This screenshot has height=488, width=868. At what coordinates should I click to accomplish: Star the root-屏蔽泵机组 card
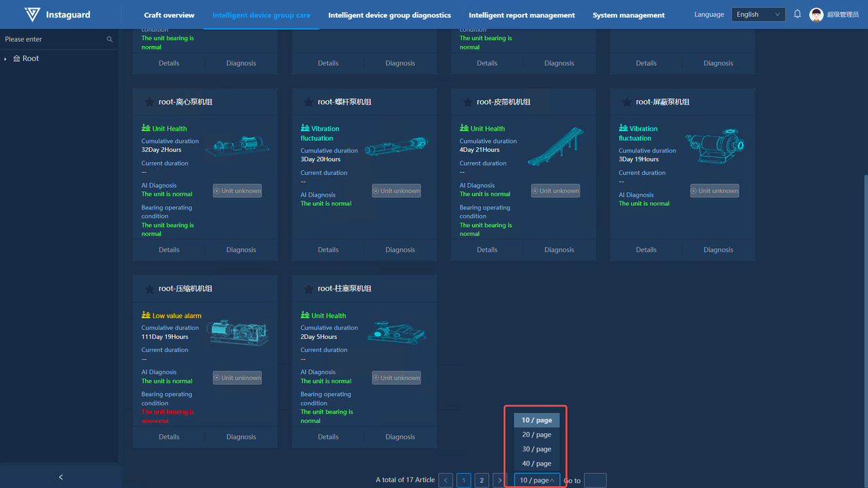coord(626,102)
